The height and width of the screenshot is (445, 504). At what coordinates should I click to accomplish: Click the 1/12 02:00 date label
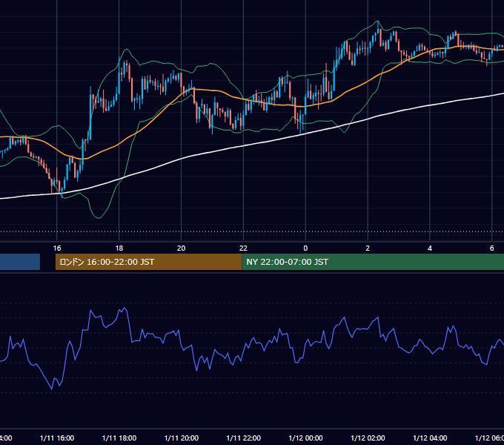click(x=368, y=438)
